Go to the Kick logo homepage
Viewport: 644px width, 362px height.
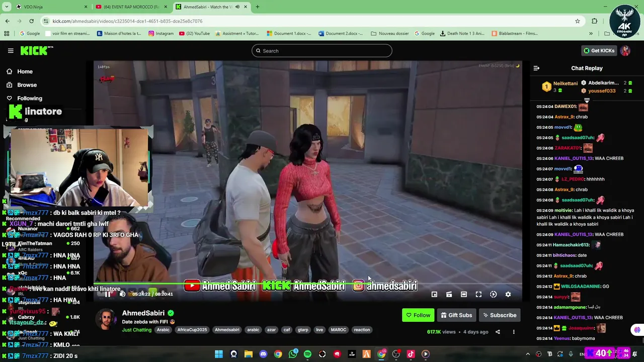click(x=36, y=50)
